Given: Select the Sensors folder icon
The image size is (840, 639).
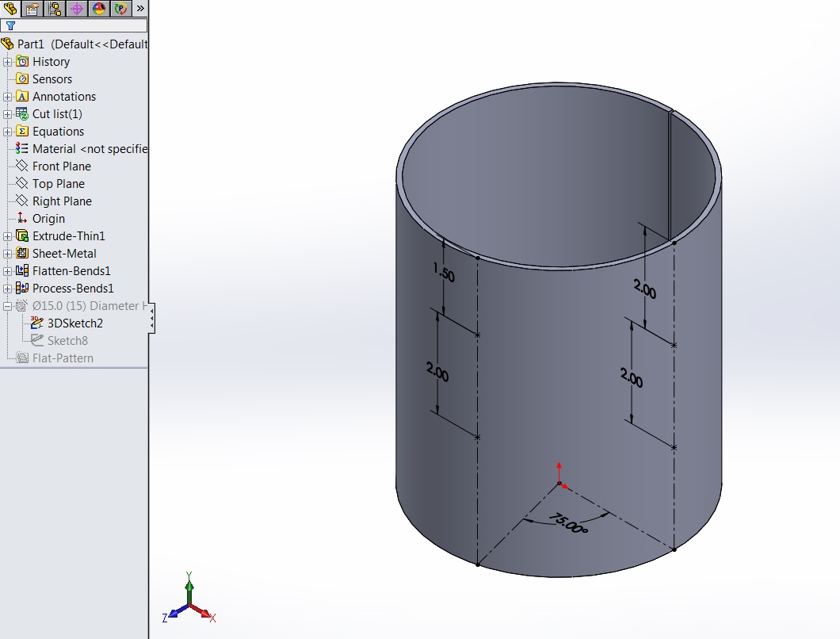Looking at the screenshot, I should [x=22, y=79].
